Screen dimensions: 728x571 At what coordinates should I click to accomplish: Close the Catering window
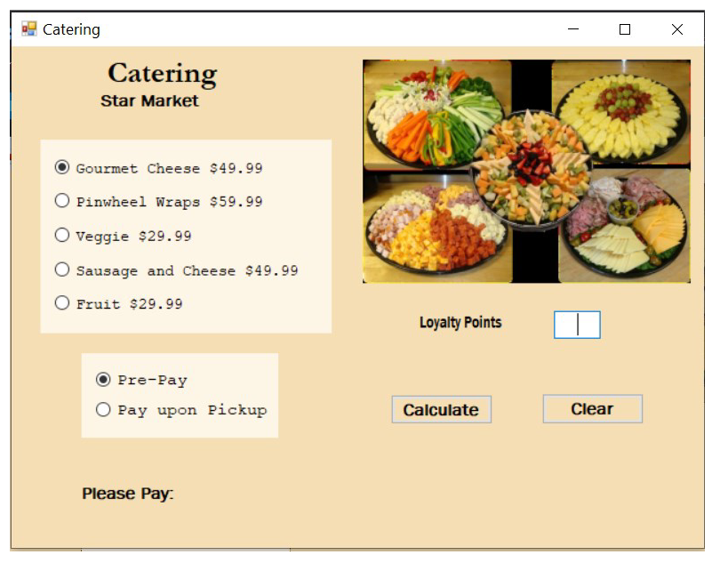tap(677, 29)
